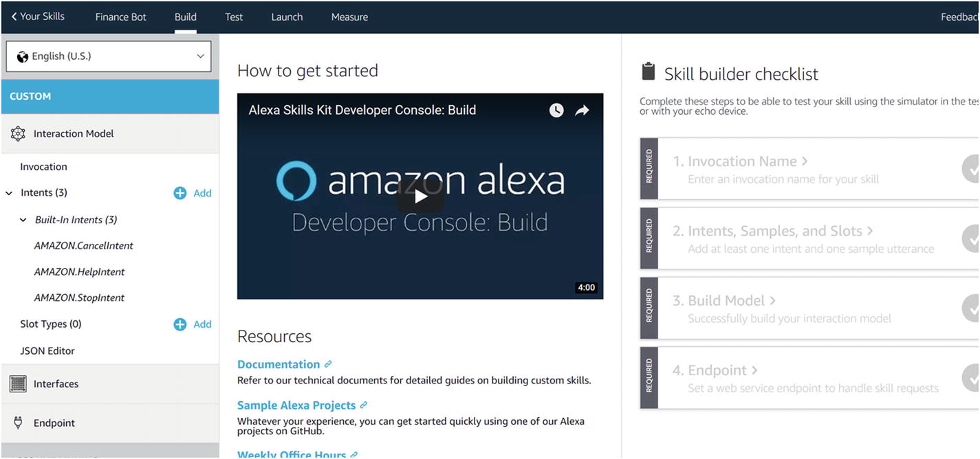Open the Launch tab
Screen dimensions: 980x459
click(x=287, y=16)
